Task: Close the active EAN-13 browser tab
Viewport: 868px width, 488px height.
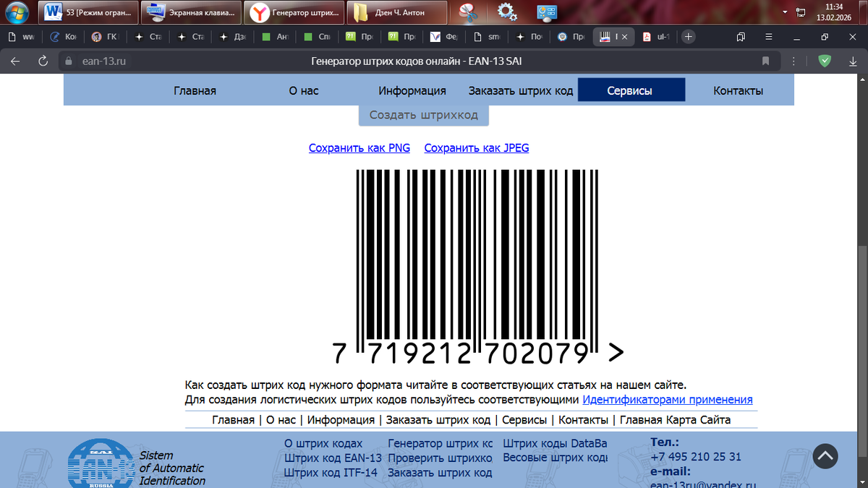Action: point(625,36)
